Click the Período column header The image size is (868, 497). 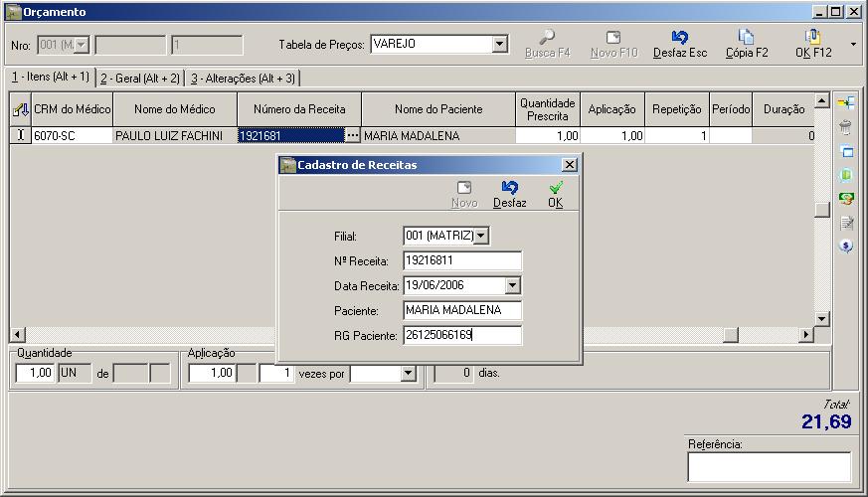[x=731, y=109]
